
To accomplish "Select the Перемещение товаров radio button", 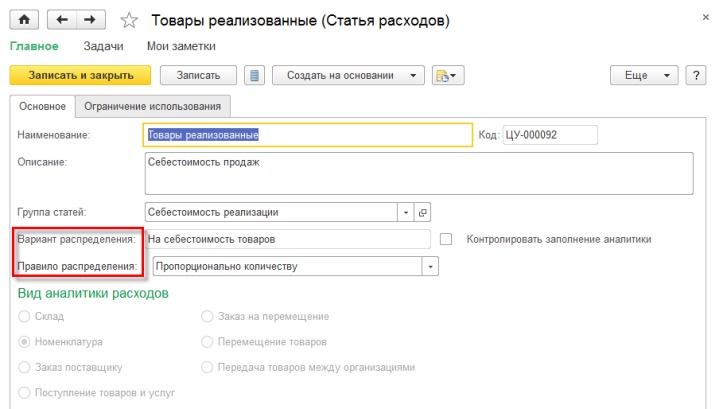I will point(207,342).
